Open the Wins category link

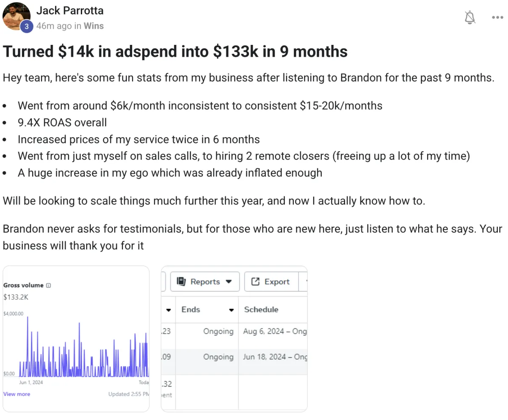point(94,26)
